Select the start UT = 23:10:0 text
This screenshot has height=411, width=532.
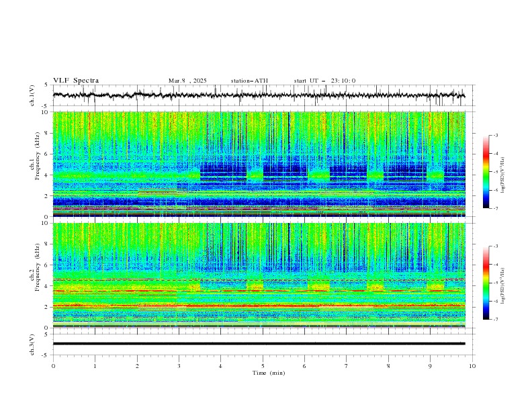point(324,81)
